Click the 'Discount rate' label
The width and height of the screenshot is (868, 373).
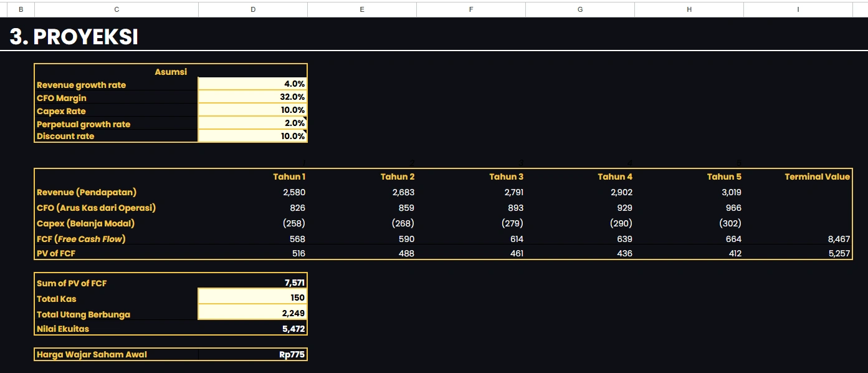tap(65, 136)
